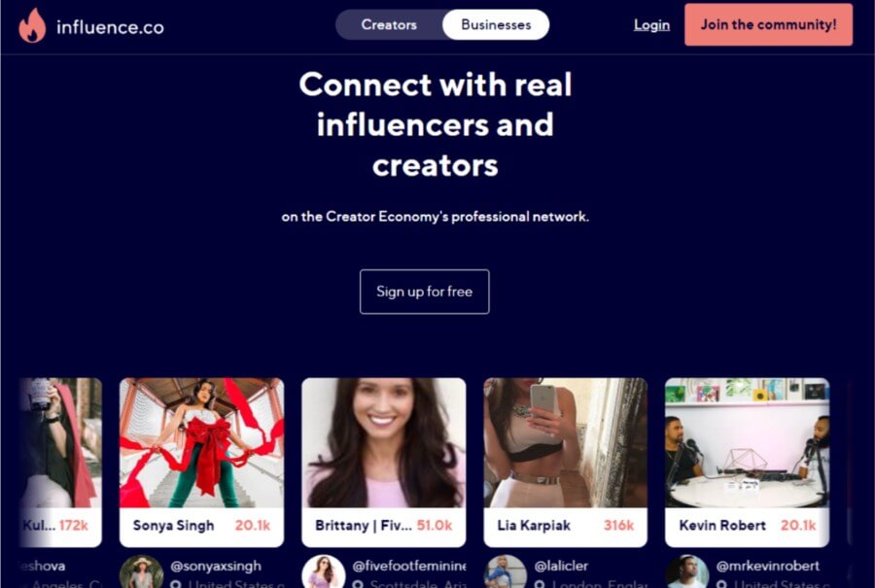Click @lalicler round avatar icon
Screen dimensions: 875x588
(x=505, y=572)
